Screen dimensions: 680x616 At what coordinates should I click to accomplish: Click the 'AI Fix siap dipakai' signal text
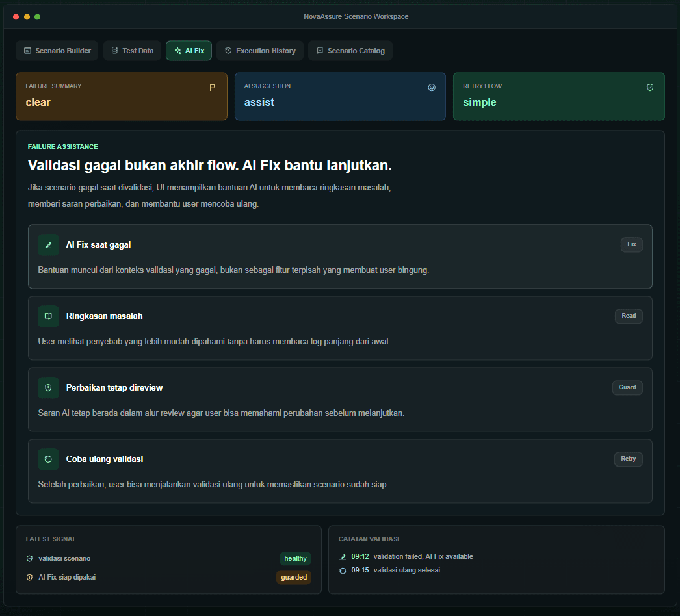67,578
